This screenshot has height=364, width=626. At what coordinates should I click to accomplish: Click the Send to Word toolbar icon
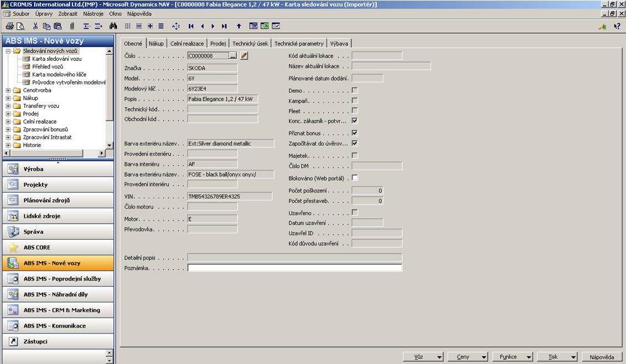254,27
